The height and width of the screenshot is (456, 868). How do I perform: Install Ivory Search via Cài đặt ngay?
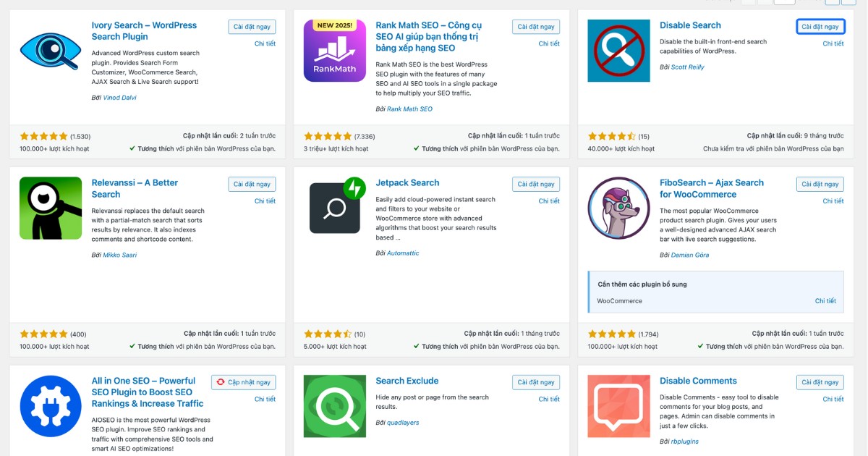click(251, 26)
